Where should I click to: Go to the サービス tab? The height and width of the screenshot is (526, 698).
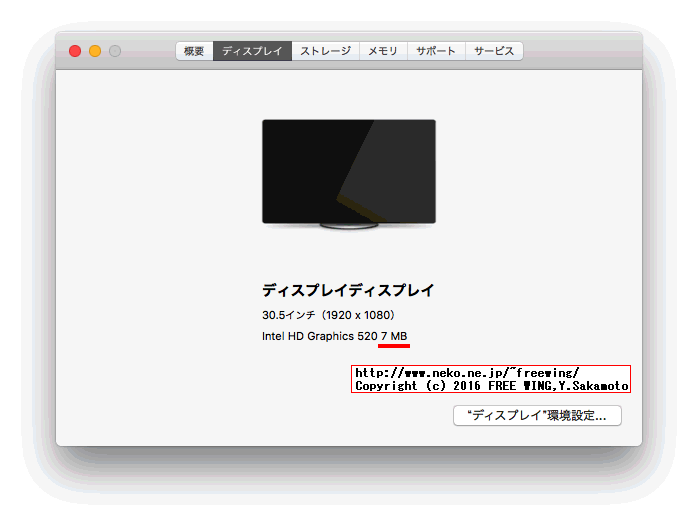pyautogui.click(x=494, y=51)
